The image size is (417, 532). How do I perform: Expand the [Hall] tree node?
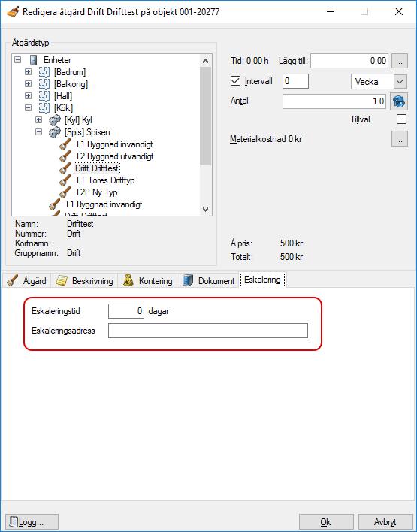[x=28, y=96]
